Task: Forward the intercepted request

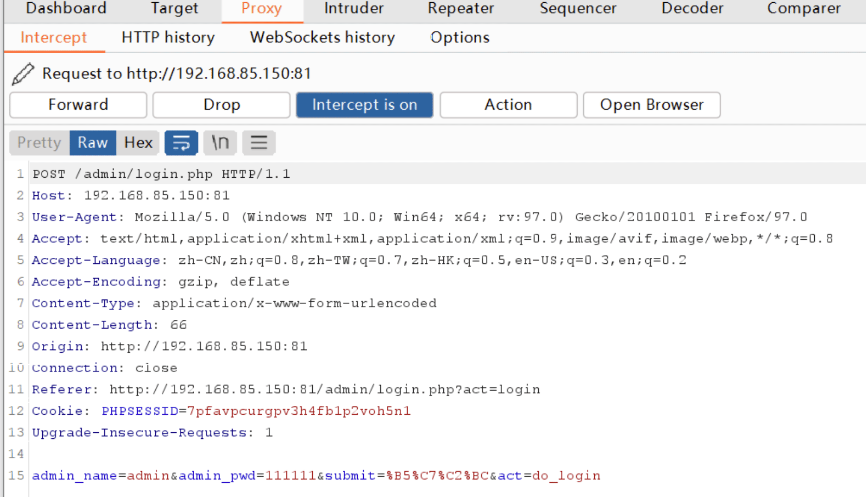Action: pos(78,105)
